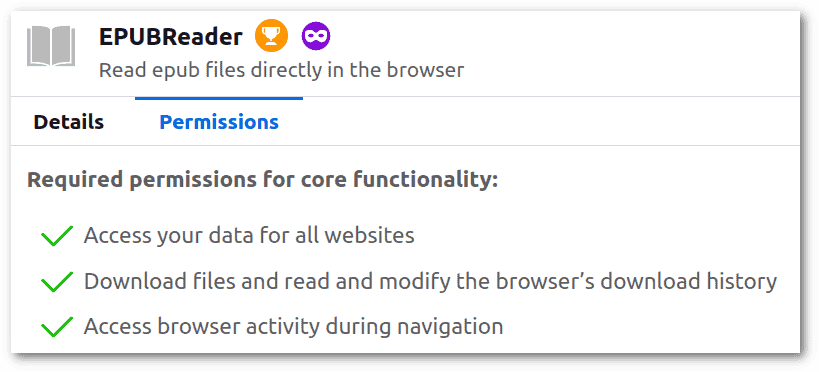Click the word 'websites' in first permission

(369, 236)
